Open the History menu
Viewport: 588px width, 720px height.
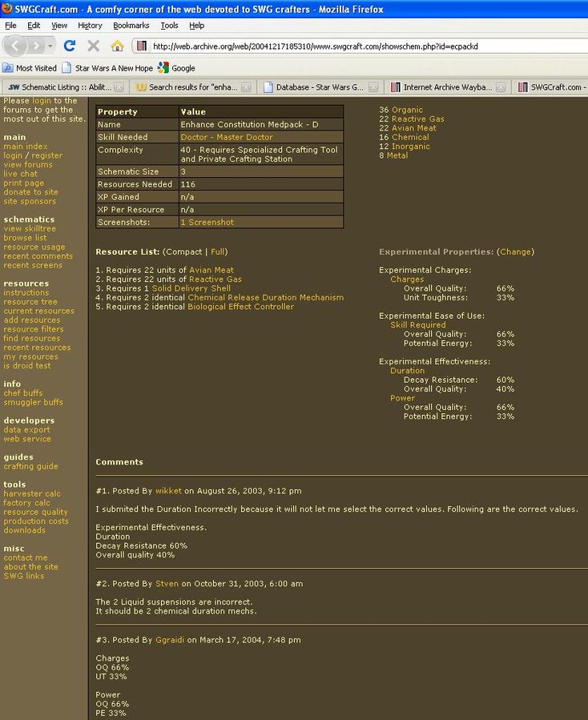coord(90,26)
